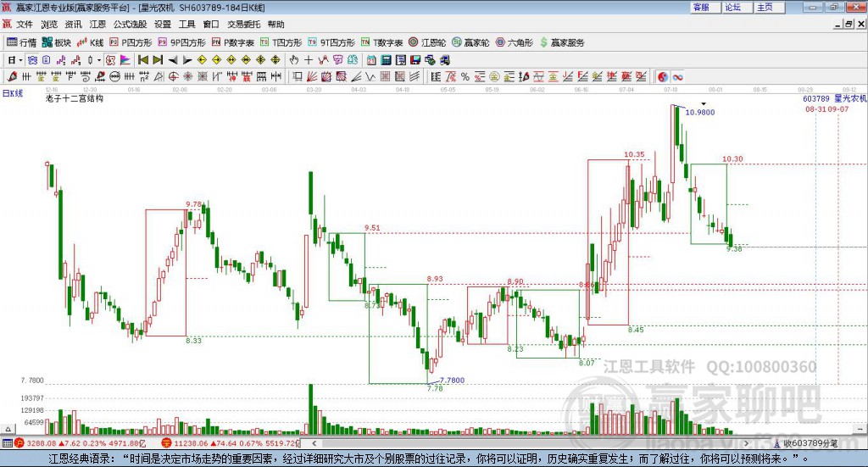Open the 9T四方形 tool
The height and width of the screenshot is (467, 868).
pyautogui.click(x=331, y=42)
